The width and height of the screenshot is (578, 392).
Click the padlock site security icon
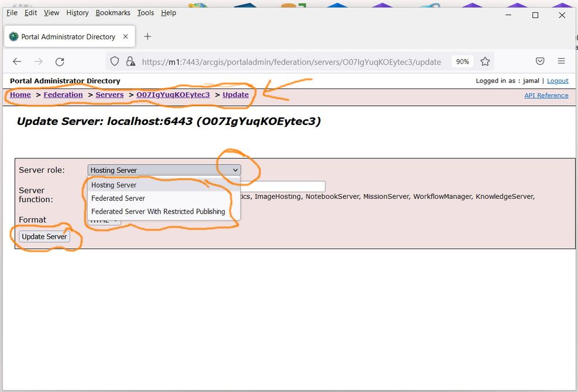tap(131, 61)
